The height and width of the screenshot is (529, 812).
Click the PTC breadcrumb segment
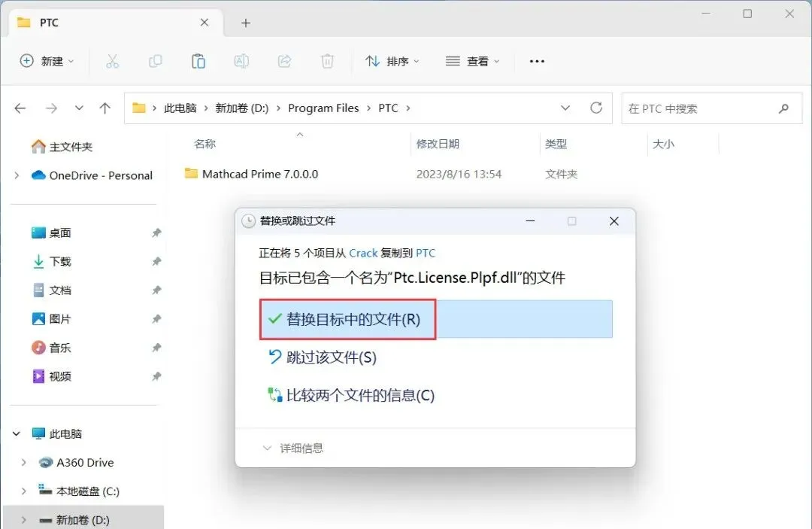388,108
